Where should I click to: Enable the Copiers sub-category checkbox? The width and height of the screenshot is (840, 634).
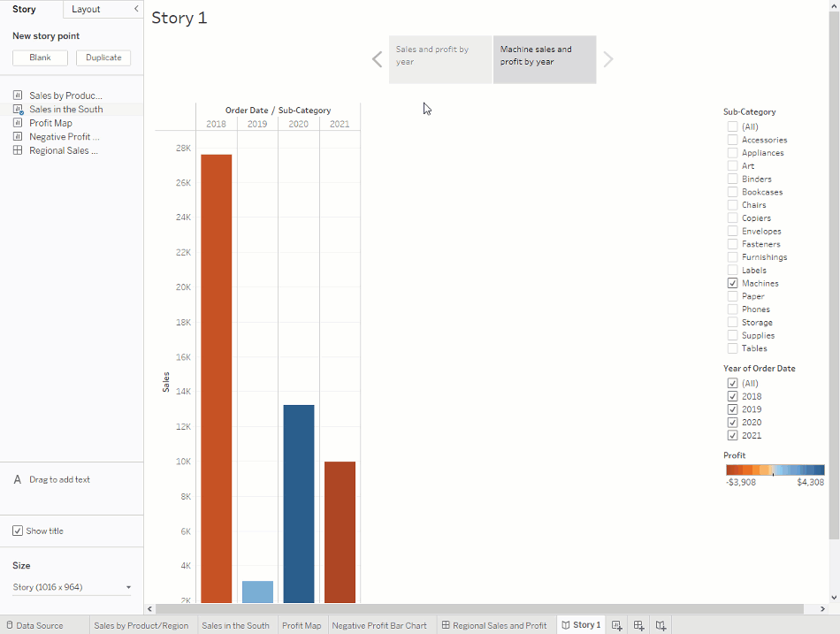(x=732, y=218)
